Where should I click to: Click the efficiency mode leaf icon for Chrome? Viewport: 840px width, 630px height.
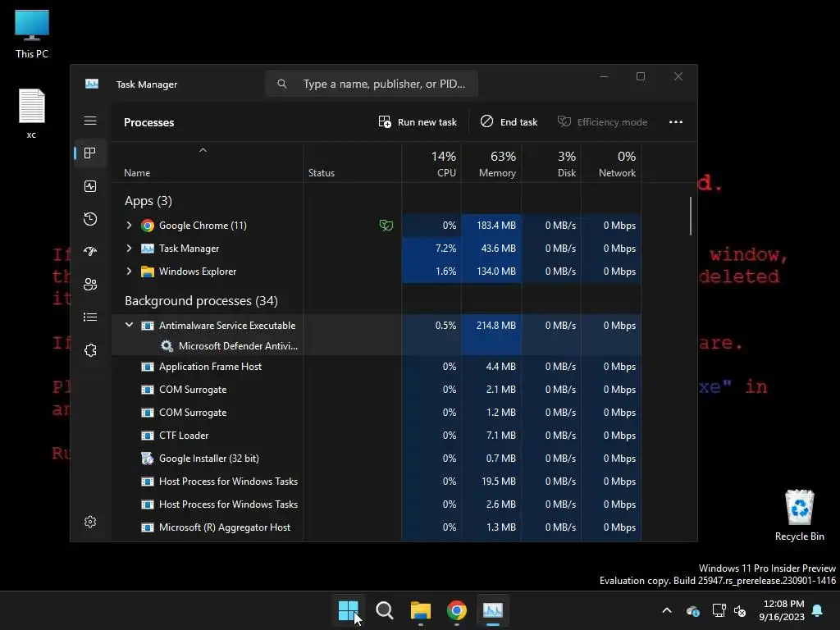[x=386, y=226]
